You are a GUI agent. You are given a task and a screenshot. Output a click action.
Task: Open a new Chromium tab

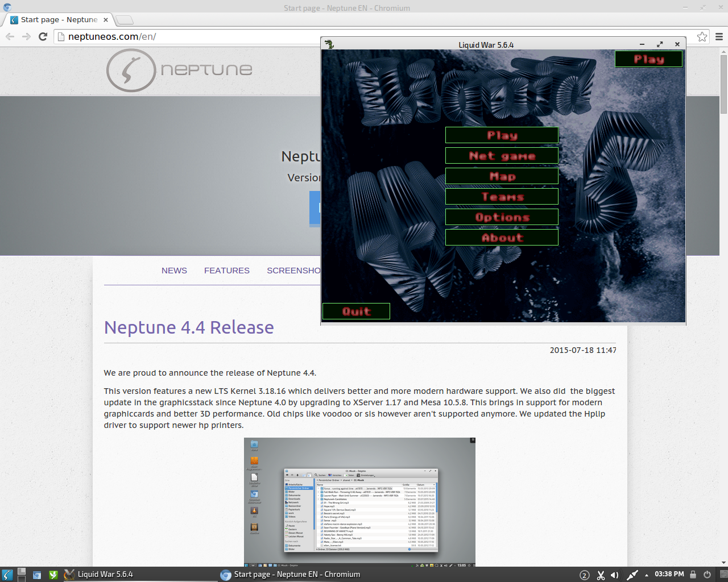(125, 20)
